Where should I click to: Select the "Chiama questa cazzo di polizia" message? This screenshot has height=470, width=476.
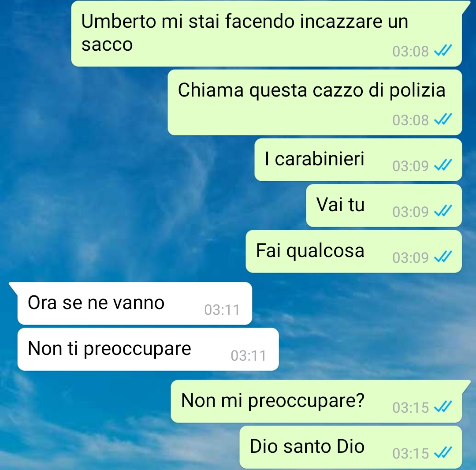[x=315, y=102]
